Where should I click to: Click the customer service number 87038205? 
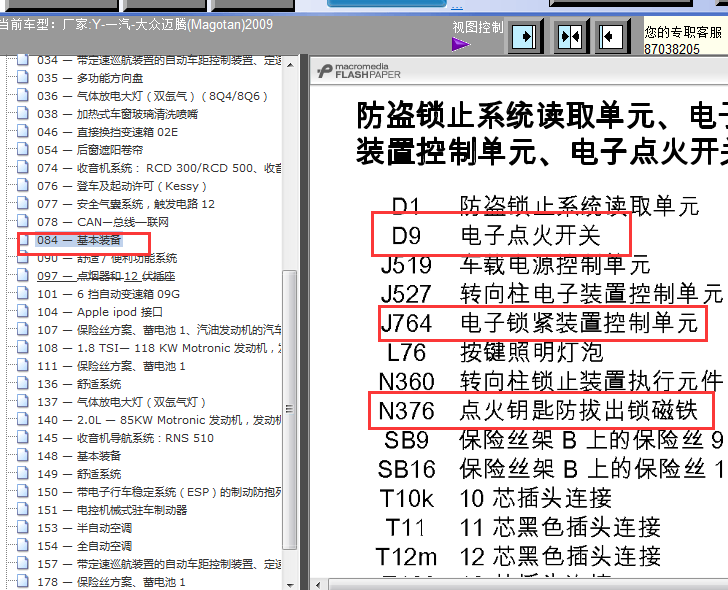pyautogui.click(x=672, y=49)
